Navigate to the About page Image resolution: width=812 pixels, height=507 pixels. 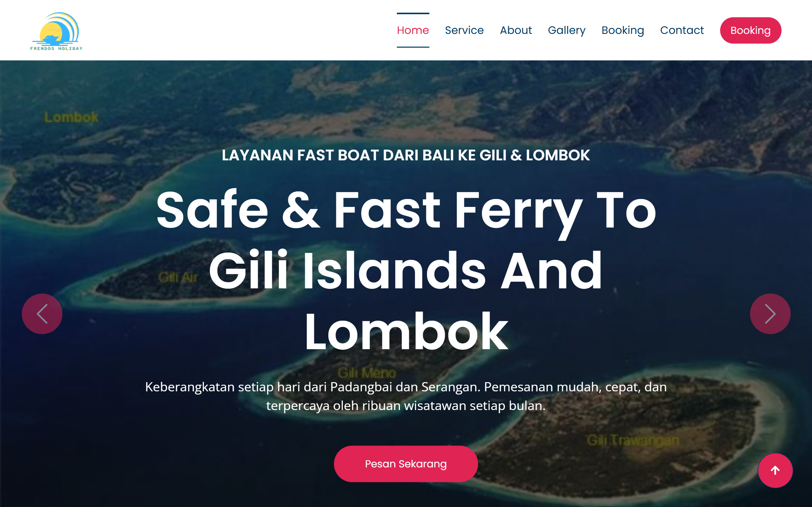tap(516, 30)
